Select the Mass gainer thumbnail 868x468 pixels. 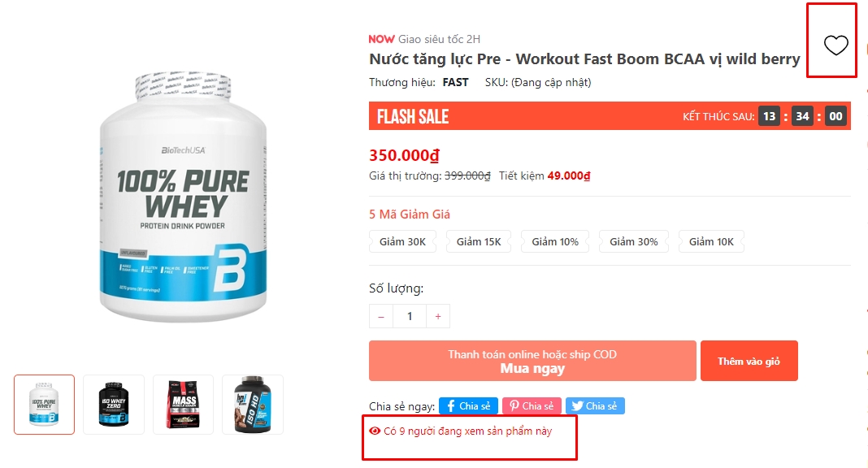coord(183,405)
